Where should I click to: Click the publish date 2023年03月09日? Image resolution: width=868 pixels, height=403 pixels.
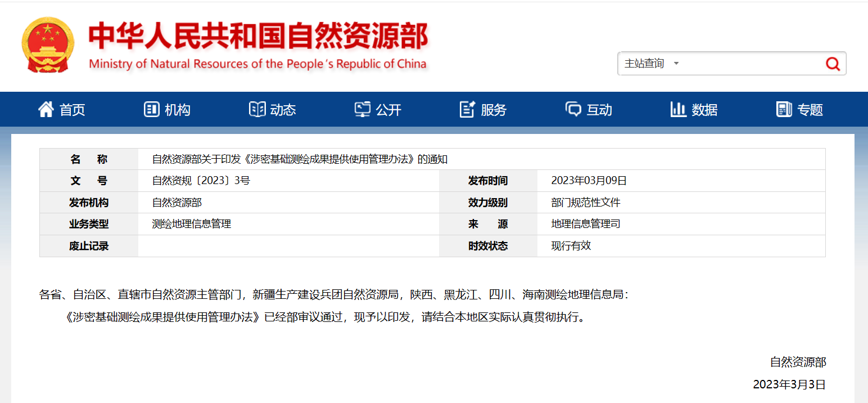tap(589, 181)
